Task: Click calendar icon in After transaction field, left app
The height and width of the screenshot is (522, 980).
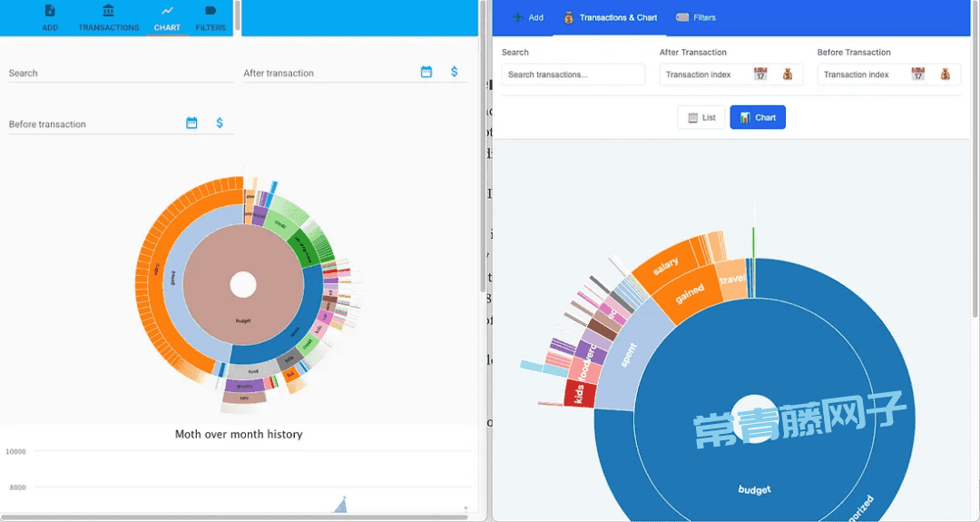Action: [426, 72]
